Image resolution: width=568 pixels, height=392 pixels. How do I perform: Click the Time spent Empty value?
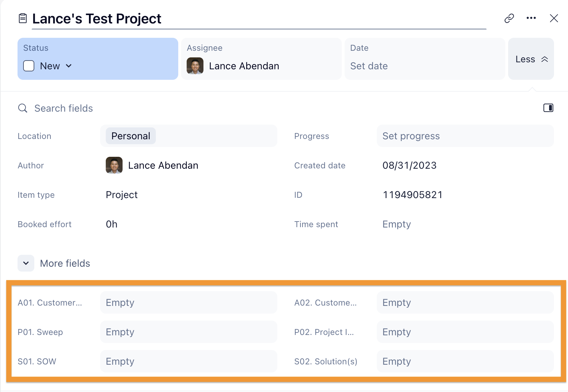tap(396, 224)
